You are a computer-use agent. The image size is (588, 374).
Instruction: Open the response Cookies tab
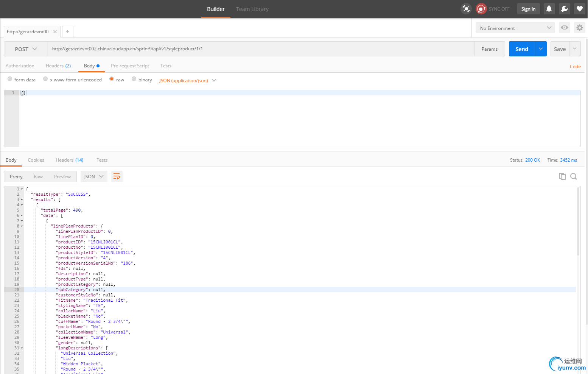pos(36,160)
